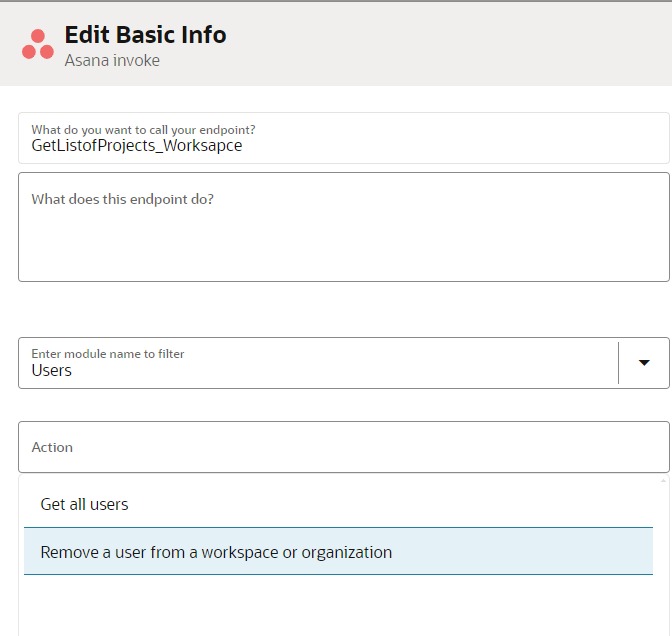The width and height of the screenshot is (672, 636).
Task: Click the 'Users' value in module filter
Action: point(52,371)
